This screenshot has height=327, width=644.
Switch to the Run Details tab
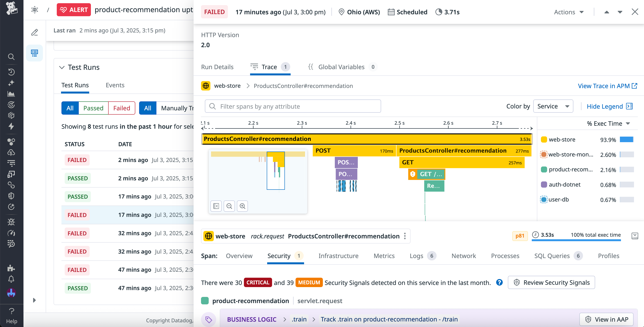[217, 67]
